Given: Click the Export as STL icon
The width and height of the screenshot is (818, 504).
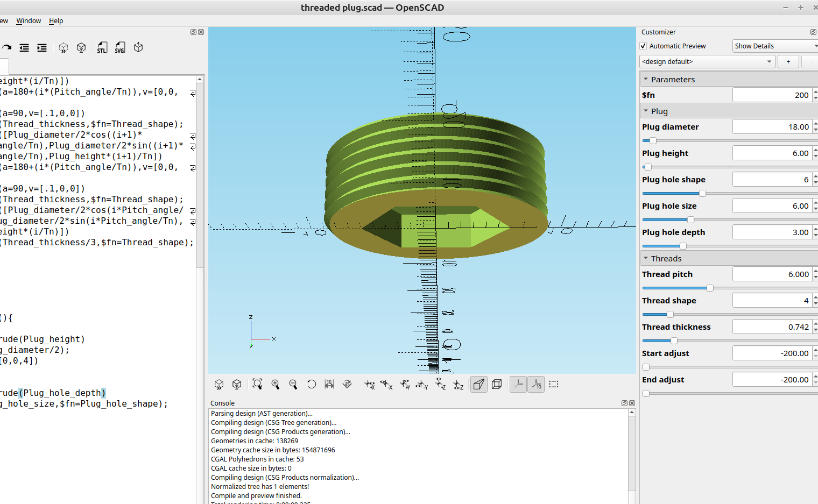Looking at the screenshot, I should (102, 47).
